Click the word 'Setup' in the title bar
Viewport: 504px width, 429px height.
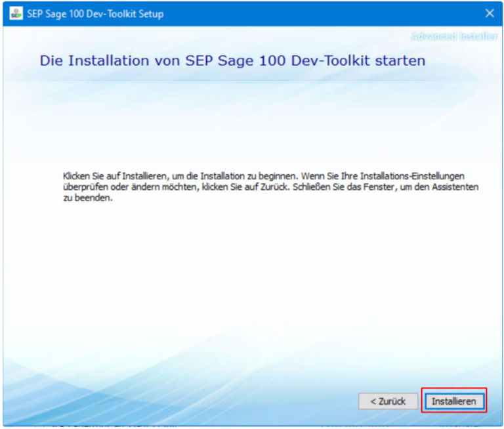[x=151, y=14]
